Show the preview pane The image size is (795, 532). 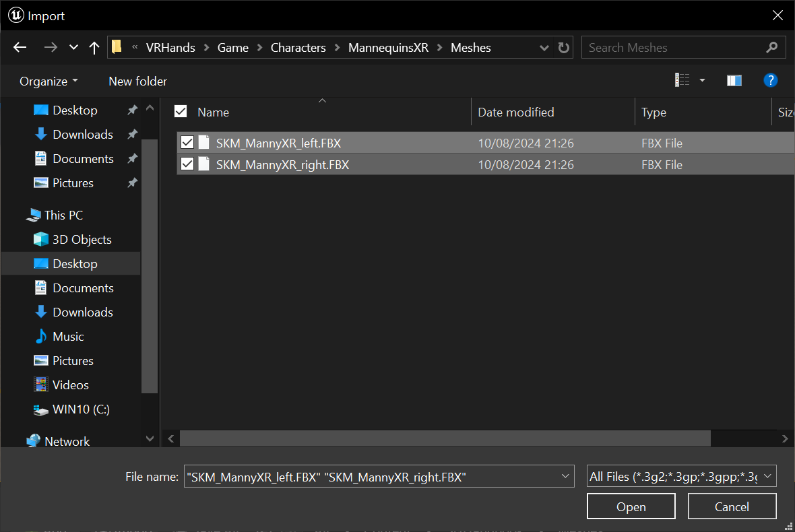734,80
